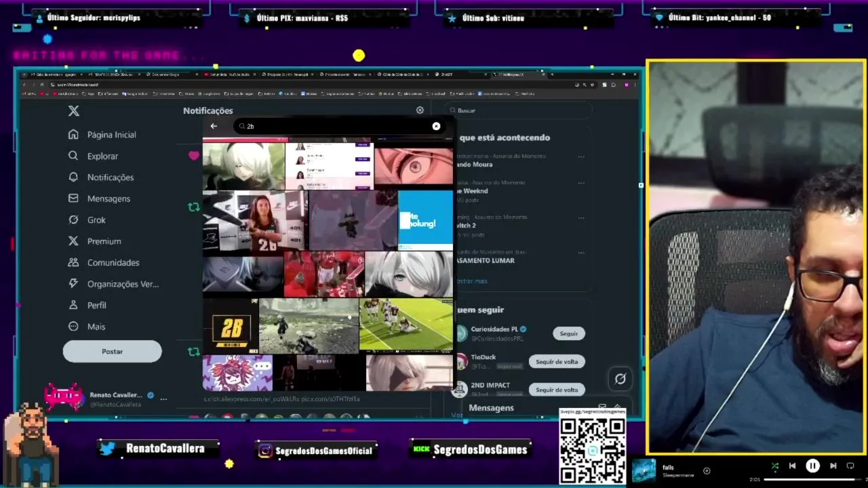Toggle repeat in the music player
868x488 pixels.
(850, 466)
